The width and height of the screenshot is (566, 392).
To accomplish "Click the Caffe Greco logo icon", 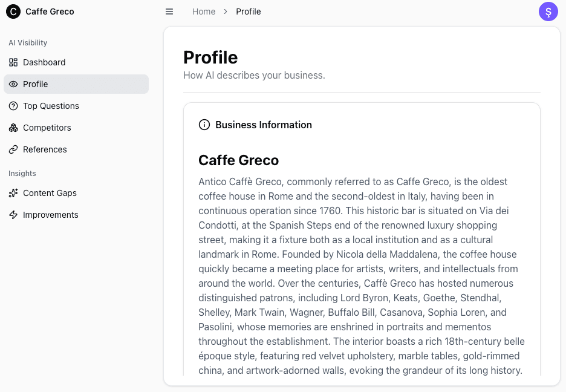I will coord(13,11).
